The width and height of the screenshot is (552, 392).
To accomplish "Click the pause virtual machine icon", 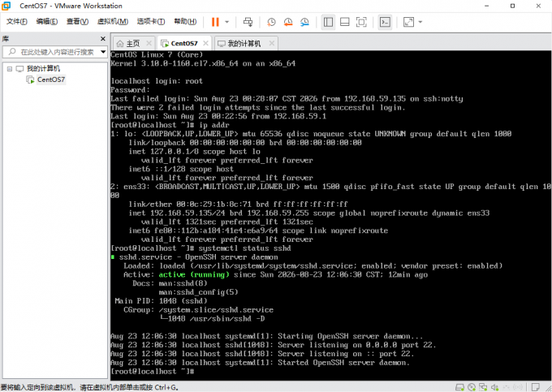I will pyautogui.click(x=215, y=22).
